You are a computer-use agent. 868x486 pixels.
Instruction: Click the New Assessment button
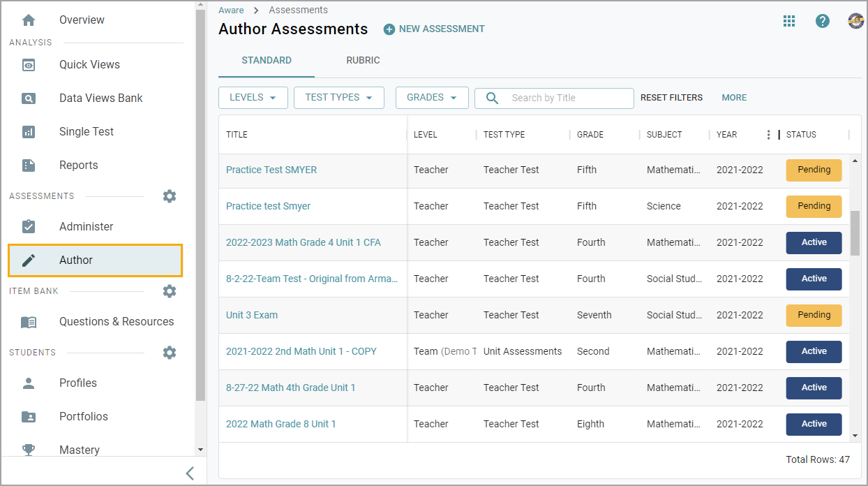click(x=434, y=29)
